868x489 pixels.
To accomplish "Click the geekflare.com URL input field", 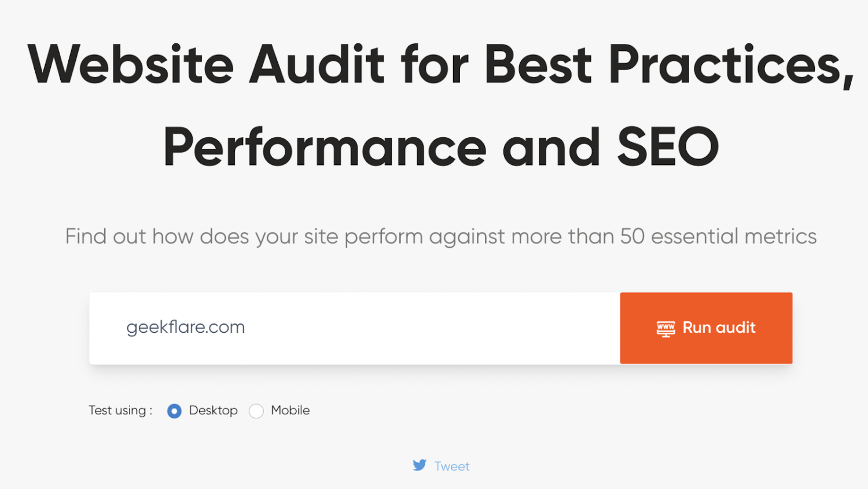I will click(x=347, y=328).
